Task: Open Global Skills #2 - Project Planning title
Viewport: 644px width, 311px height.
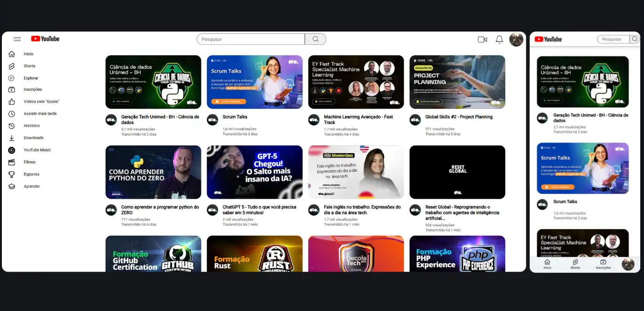Action: click(x=459, y=117)
